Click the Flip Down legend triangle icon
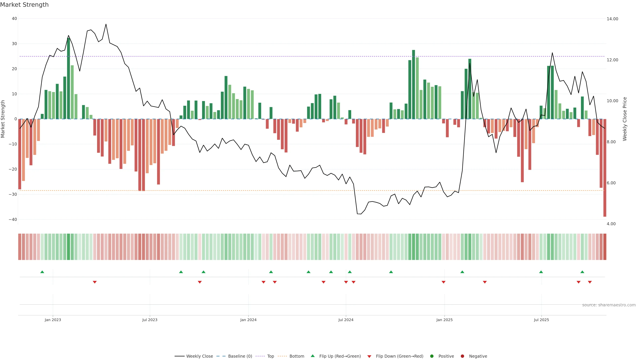The height and width of the screenshot is (362, 644). pyautogui.click(x=369, y=356)
